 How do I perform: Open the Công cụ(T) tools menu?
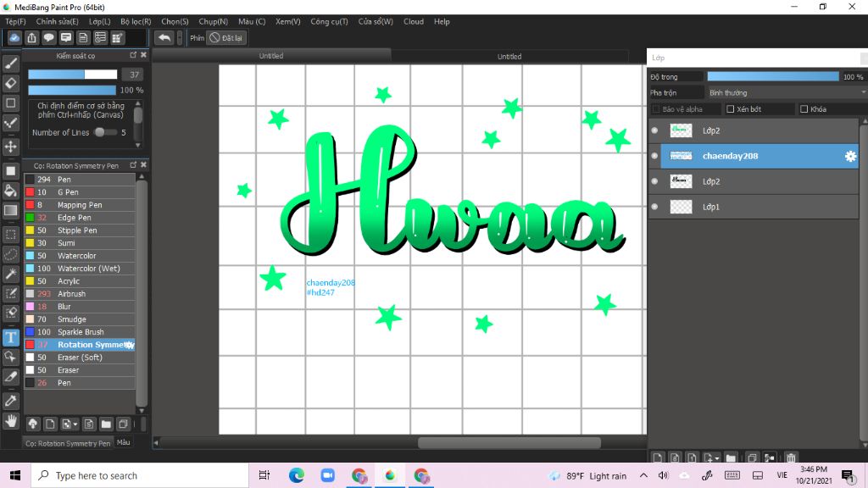pyautogui.click(x=329, y=21)
